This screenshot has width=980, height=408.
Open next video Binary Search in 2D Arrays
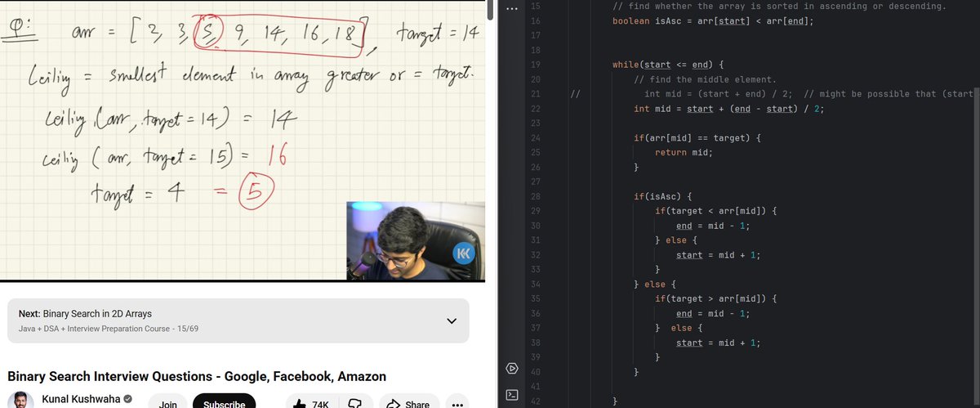[97, 314]
